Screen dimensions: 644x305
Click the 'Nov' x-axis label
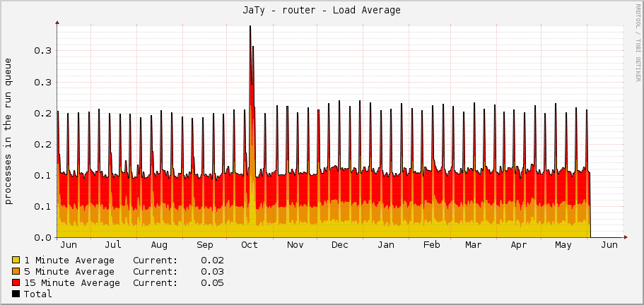coord(295,245)
